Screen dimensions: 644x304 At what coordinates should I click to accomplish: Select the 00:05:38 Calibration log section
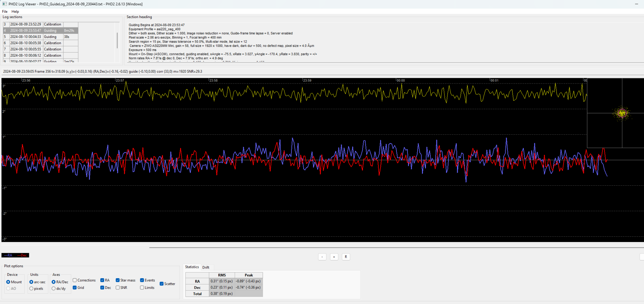point(41,43)
